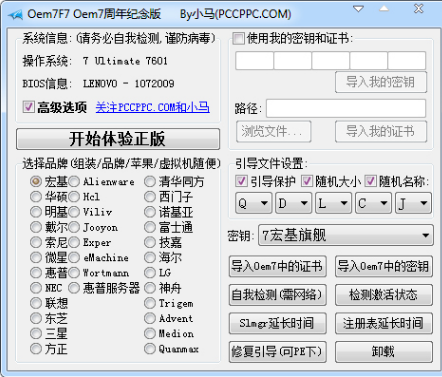Select the 诺基亚 radio button
The image size is (442, 377).
click(150, 212)
